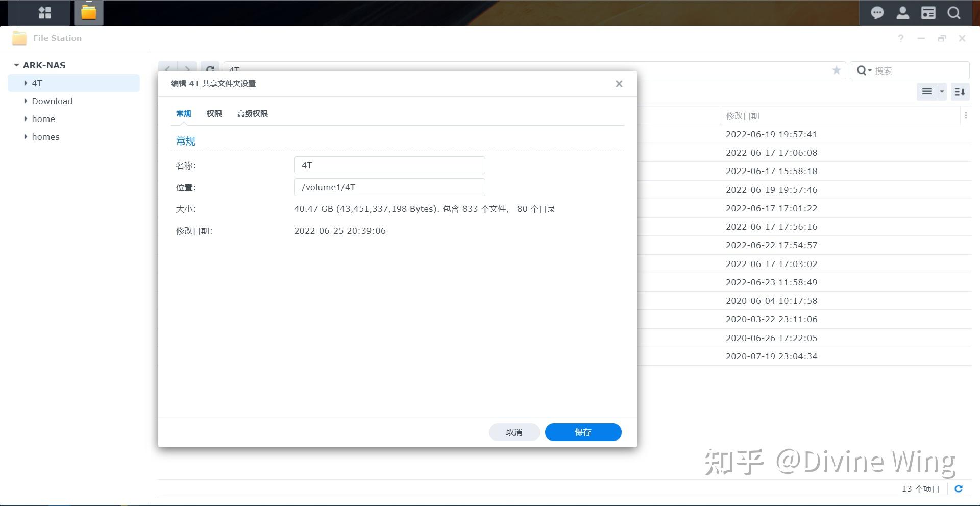Click the 取消 button
Screen dimensions: 980x506
click(514, 432)
